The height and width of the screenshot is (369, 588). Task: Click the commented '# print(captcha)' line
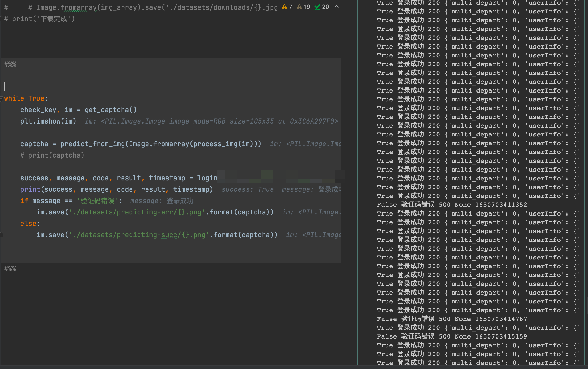point(52,155)
